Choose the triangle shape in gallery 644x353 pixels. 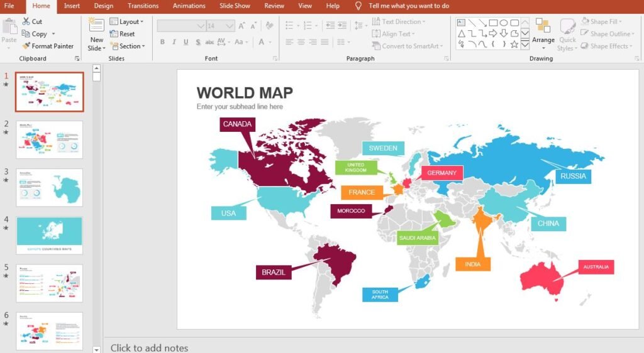click(461, 33)
